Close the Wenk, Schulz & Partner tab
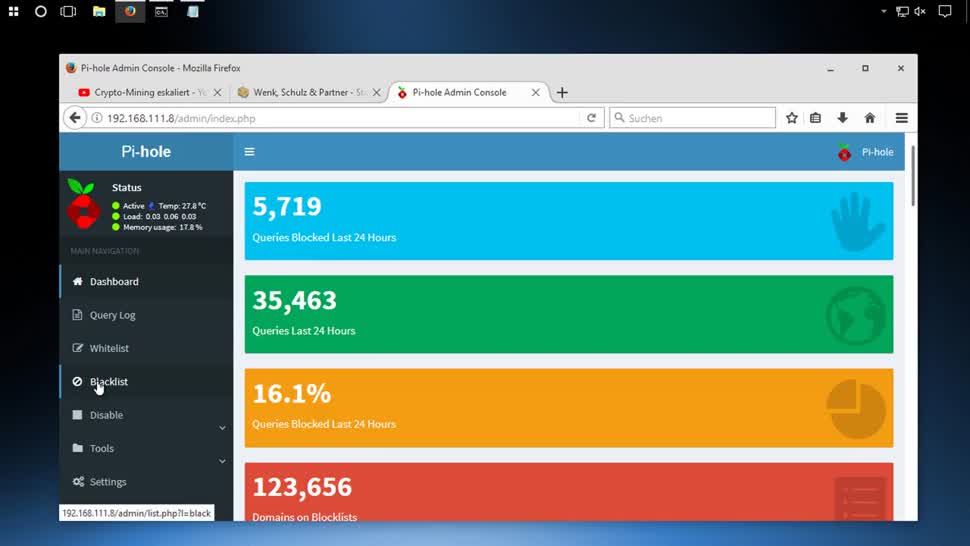 376,92
